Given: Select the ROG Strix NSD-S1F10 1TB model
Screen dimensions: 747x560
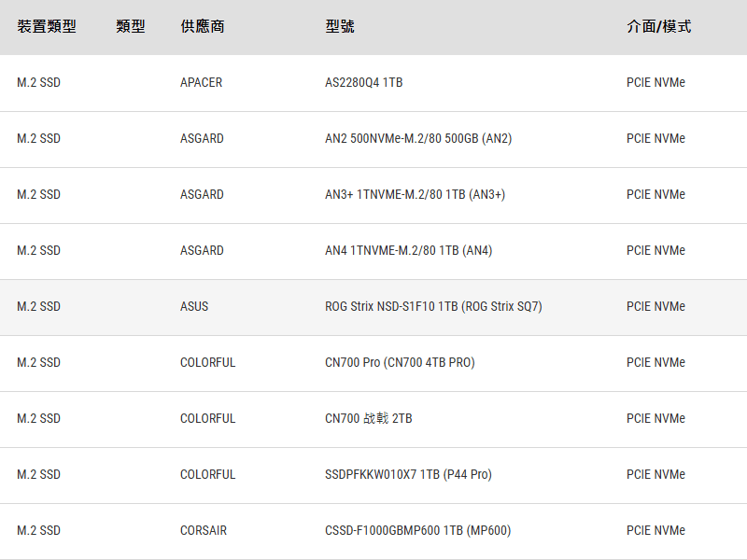Looking at the screenshot, I should coord(433,306).
